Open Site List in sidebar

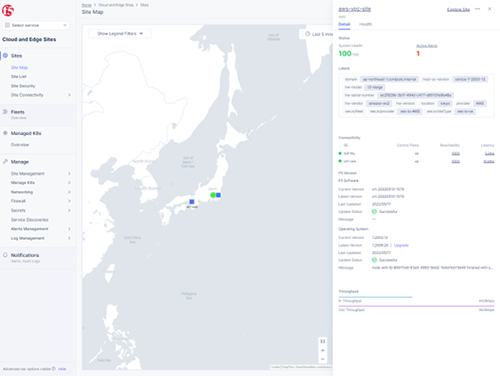coord(19,77)
